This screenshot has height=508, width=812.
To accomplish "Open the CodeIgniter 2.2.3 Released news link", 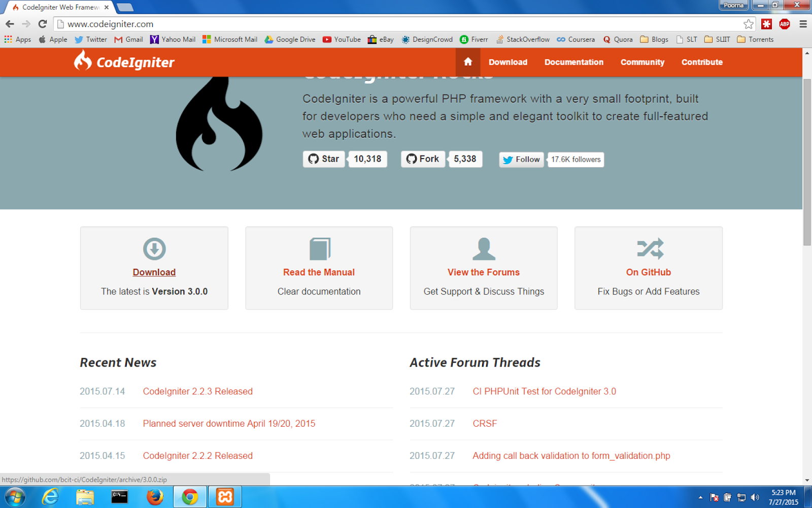I will [x=197, y=391].
